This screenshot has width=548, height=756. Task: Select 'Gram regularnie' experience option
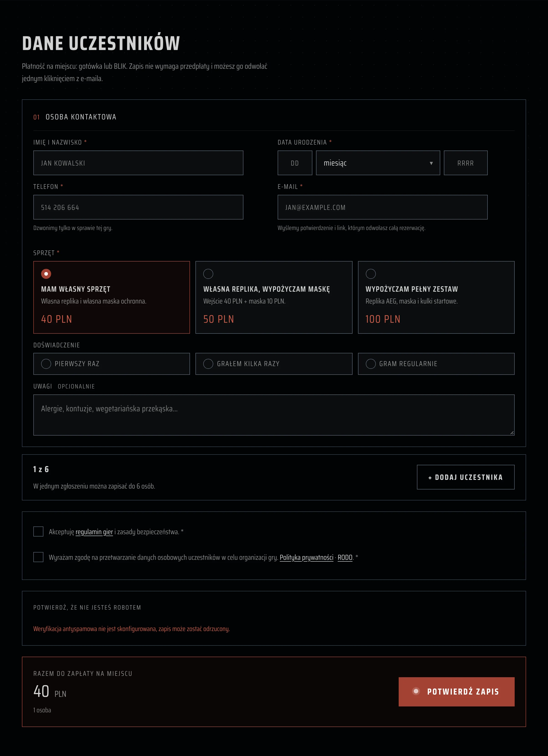coord(436,364)
